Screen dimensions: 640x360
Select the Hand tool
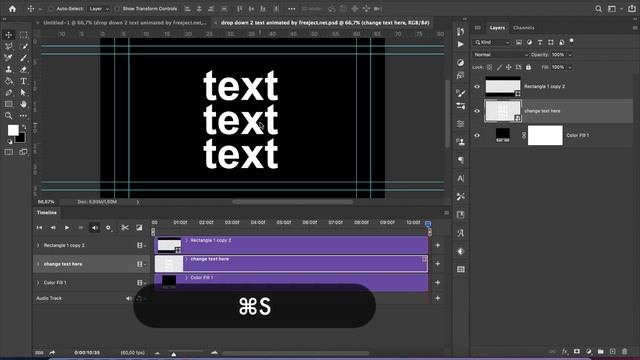tap(23, 104)
